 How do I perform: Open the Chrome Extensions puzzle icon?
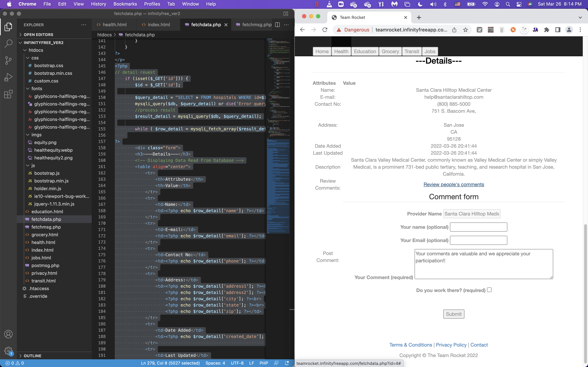coord(547,30)
